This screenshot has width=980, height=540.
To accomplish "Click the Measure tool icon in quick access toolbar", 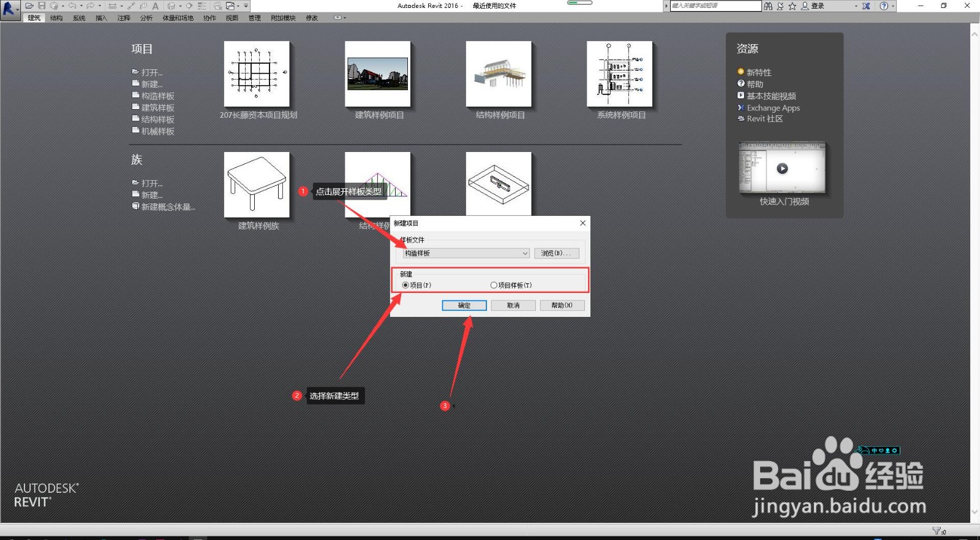I will (112, 6).
